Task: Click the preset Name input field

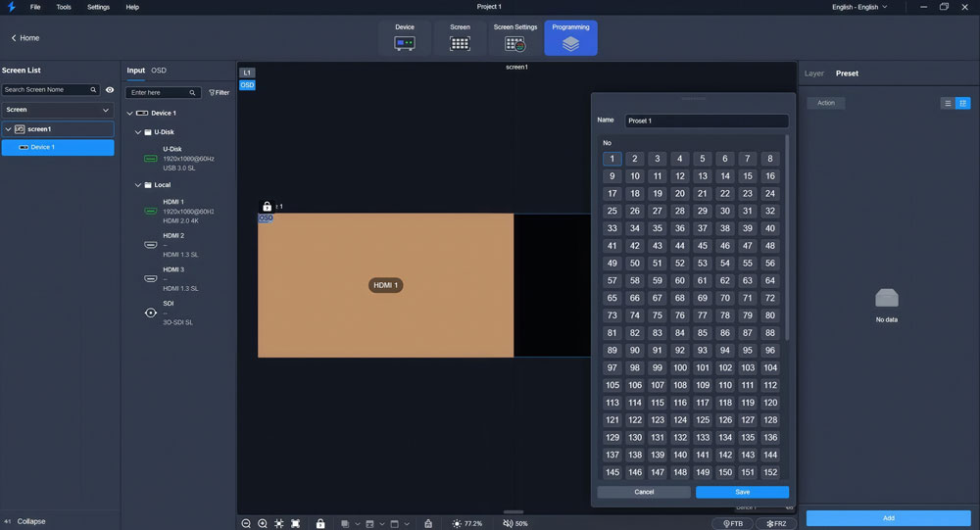Action: tap(706, 120)
